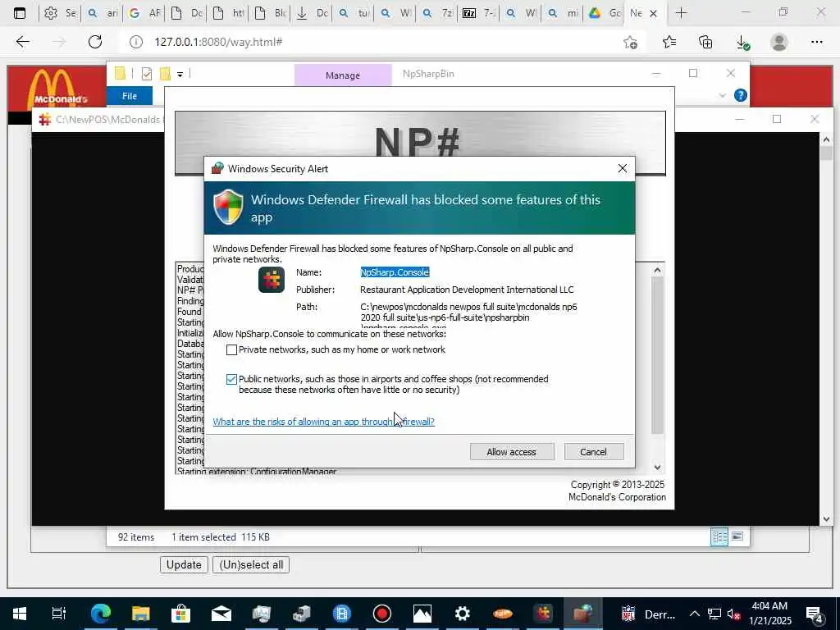Switch to the Settings browser tab
Screen dimensions: 840x630
coord(59,13)
